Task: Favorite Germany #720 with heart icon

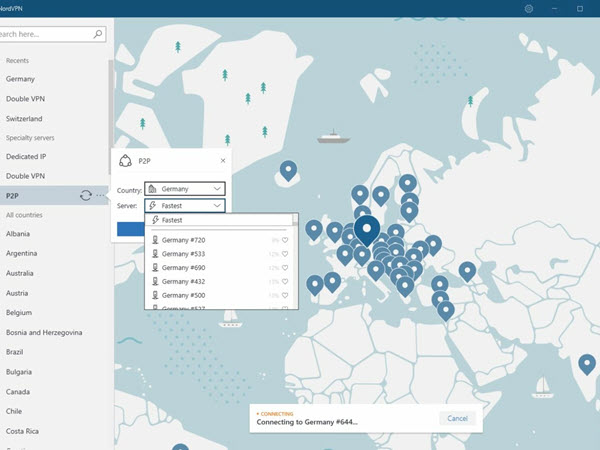Action: [285, 240]
